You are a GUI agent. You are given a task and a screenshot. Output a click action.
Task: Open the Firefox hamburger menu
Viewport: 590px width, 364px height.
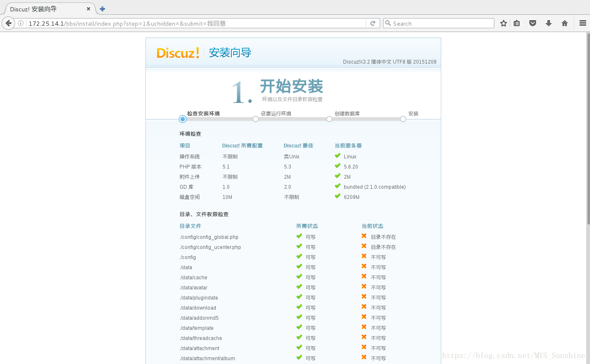pyautogui.click(x=582, y=24)
